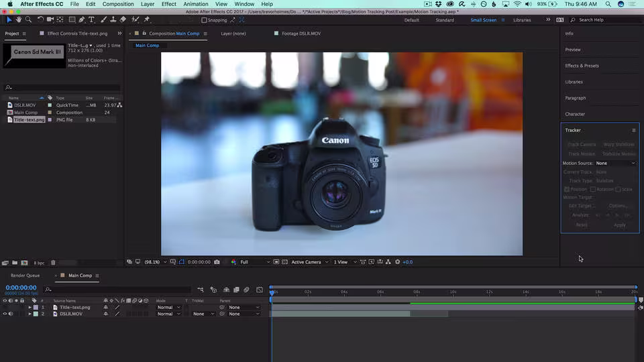
Task: Select the Unified Camera tool
Action: [x=50, y=19]
